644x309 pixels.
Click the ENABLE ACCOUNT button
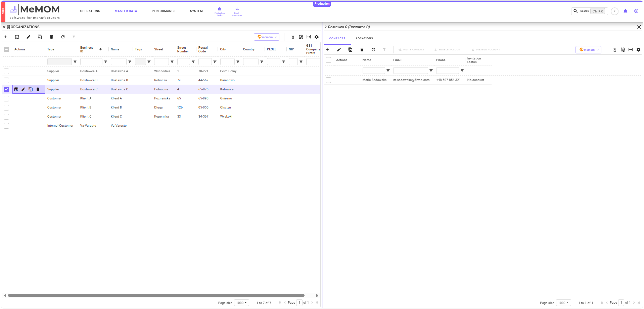(x=448, y=50)
